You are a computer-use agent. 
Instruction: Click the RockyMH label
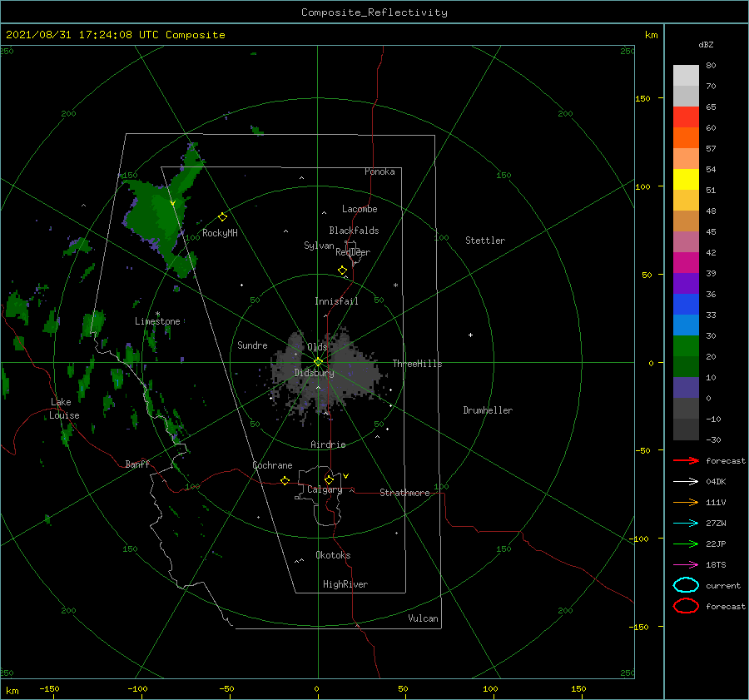(220, 233)
